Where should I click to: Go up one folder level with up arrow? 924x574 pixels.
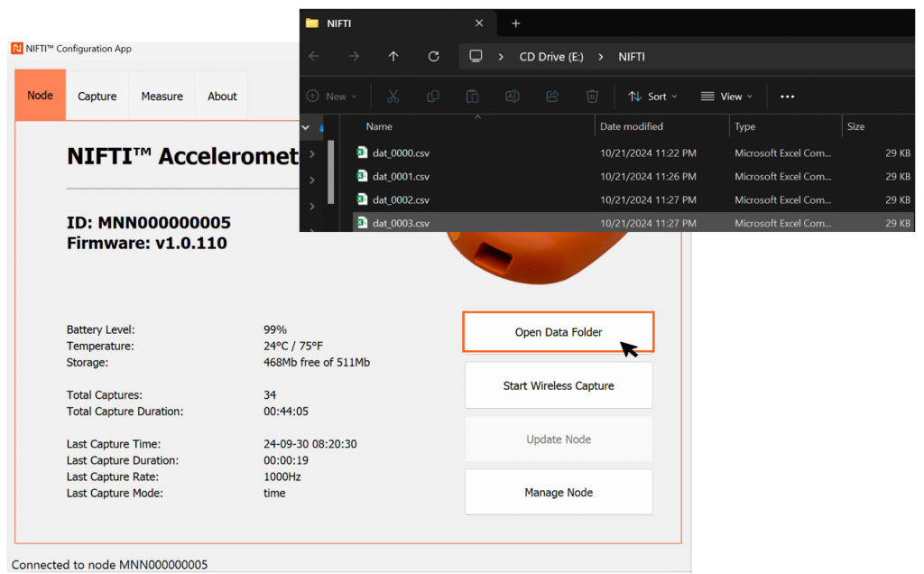click(393, 57)
